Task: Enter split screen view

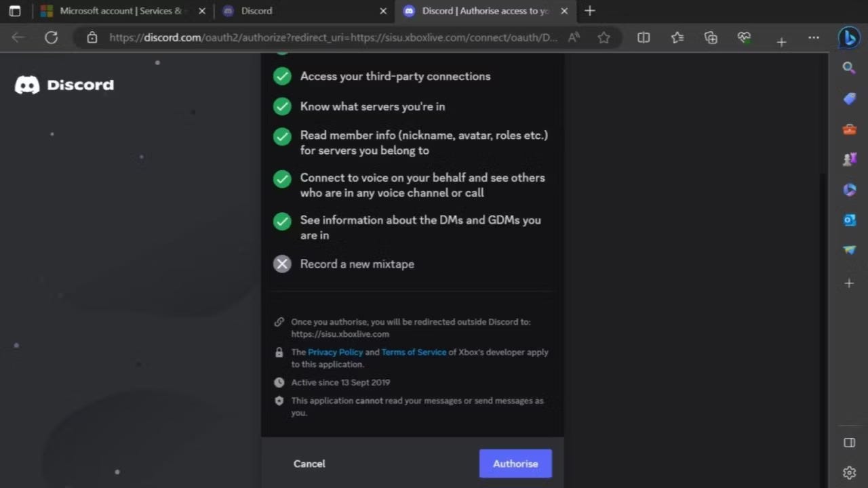Action: tap(643, 37)
